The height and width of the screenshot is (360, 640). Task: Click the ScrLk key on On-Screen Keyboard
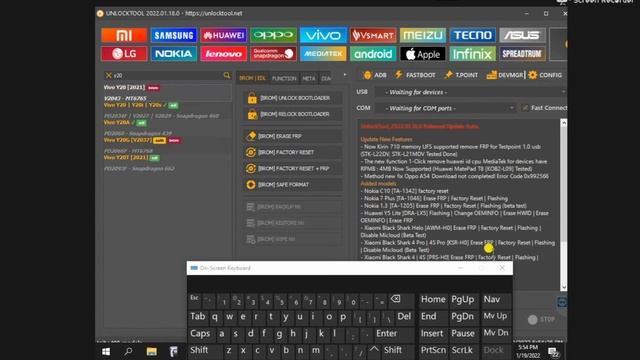pos(462,350)
